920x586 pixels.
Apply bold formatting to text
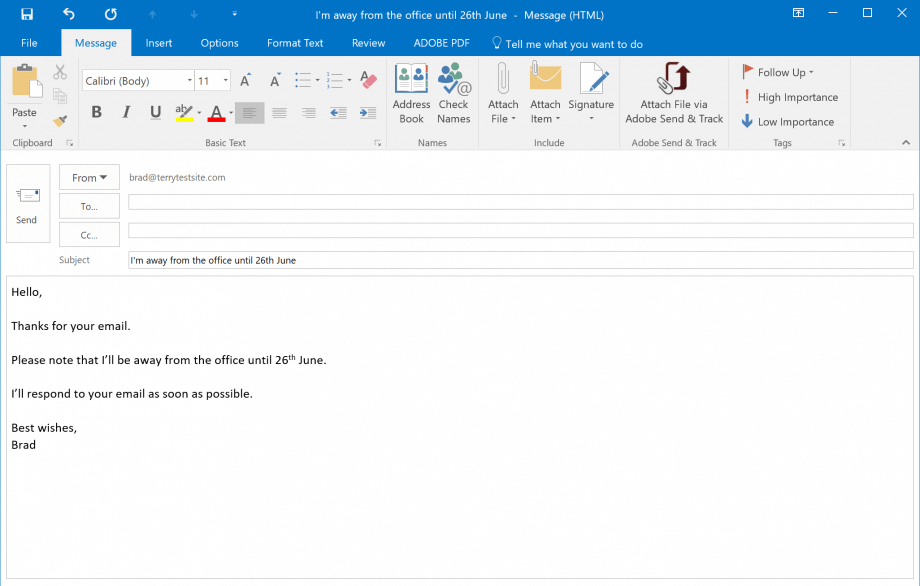[x=96, y=112]
